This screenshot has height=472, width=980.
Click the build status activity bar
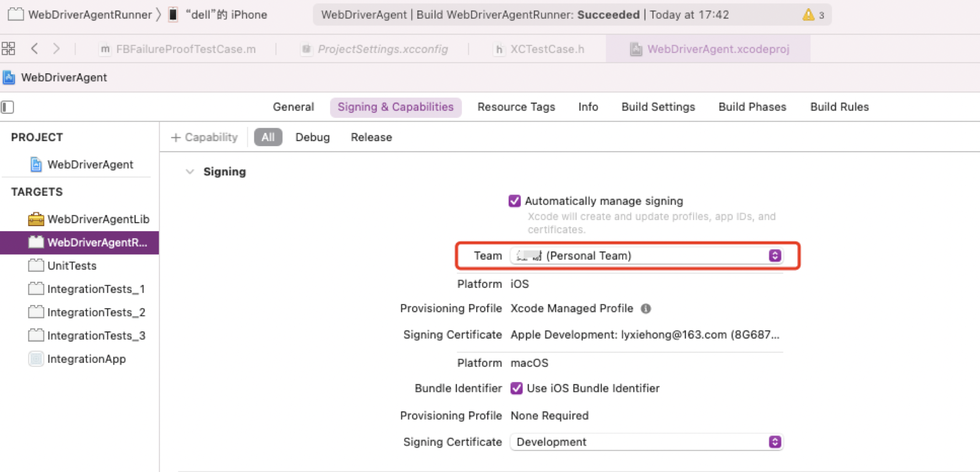572,15
